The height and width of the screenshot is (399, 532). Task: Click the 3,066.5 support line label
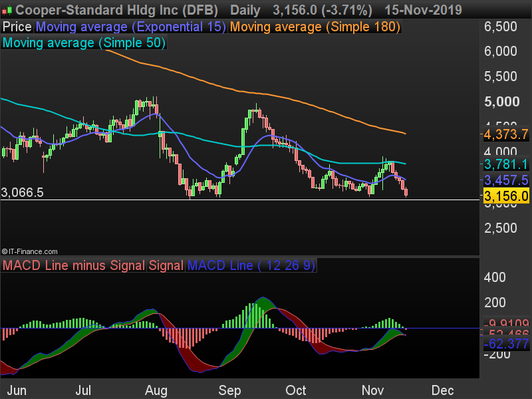[23, 193]
